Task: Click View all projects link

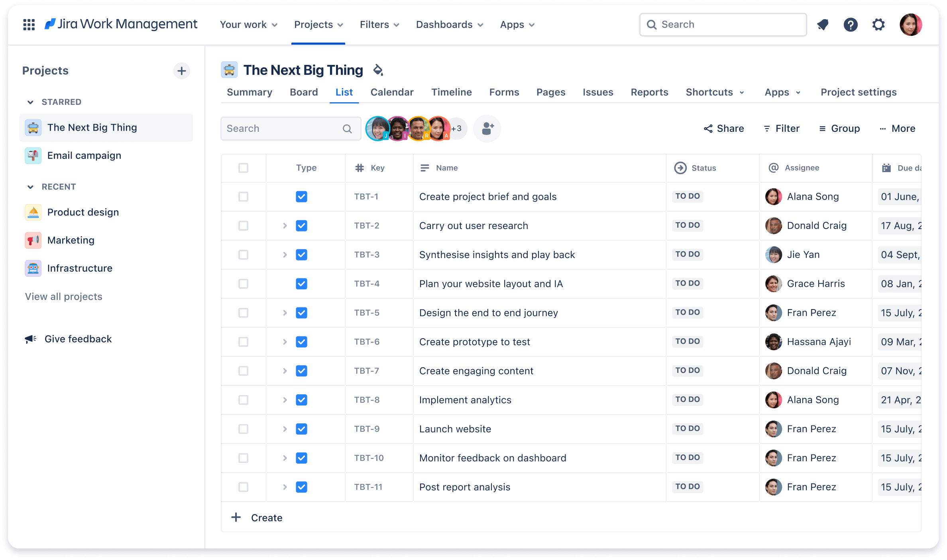Action: (63, 296)
